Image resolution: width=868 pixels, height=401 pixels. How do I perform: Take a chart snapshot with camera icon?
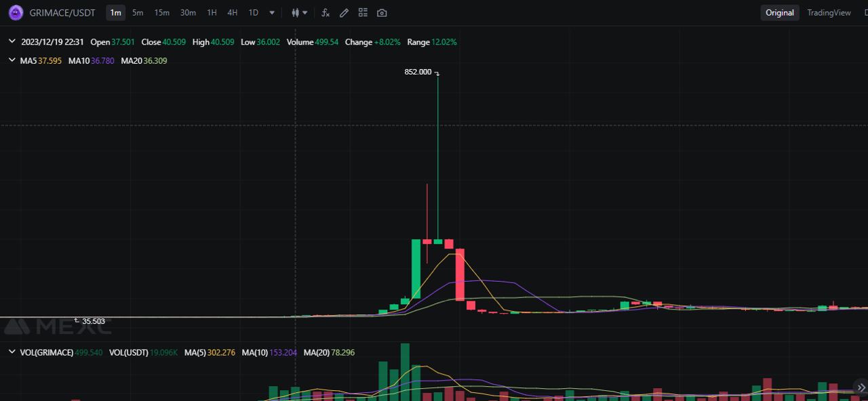coord(382,13)
